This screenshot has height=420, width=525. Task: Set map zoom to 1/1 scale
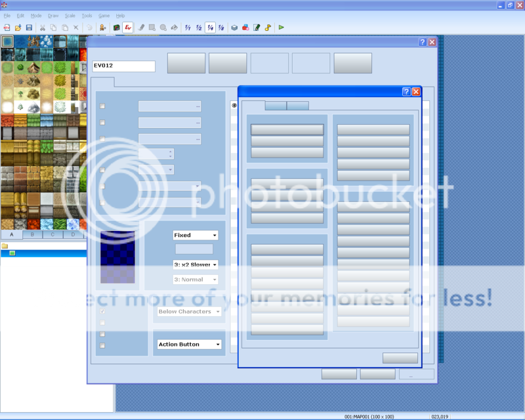pos(188,28)
